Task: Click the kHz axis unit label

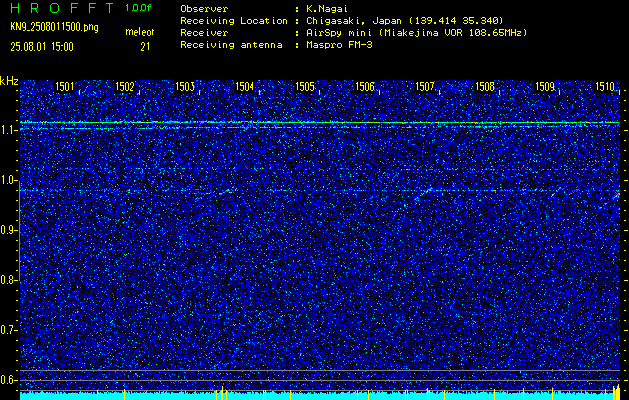Action: 9,81
